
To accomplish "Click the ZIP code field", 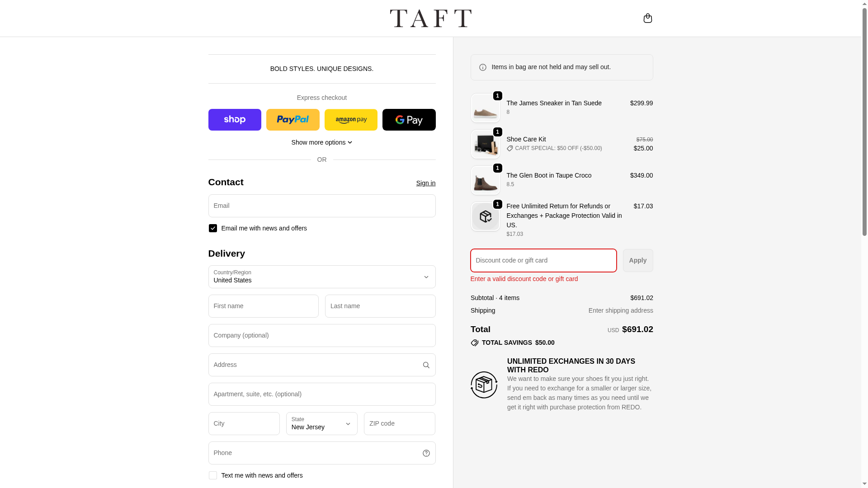I will click(x=399, y=423).
